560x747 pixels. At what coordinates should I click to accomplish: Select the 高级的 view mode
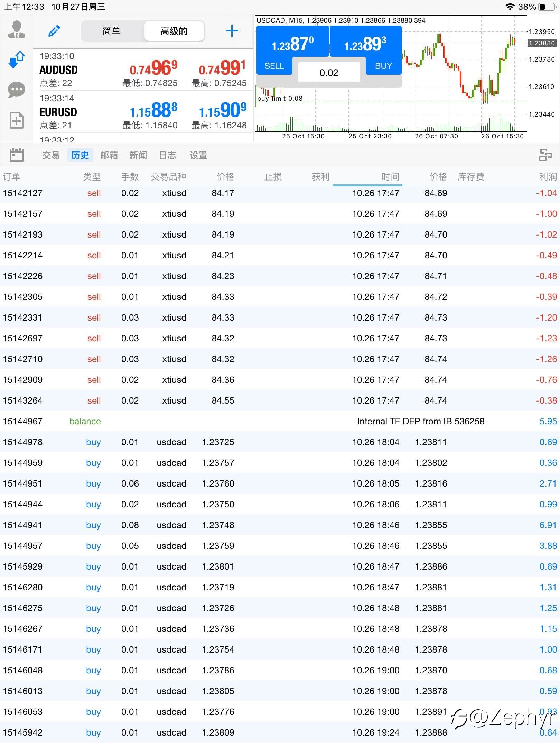[x=174, y=31]
